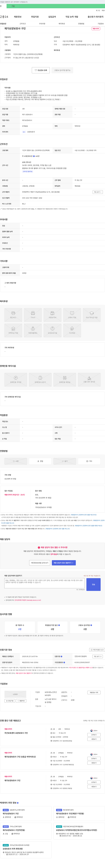Click info icon next to 취업알선기관 알선
Image resolution: width=105 pixels, height=868 pixels.
point(59,625)
